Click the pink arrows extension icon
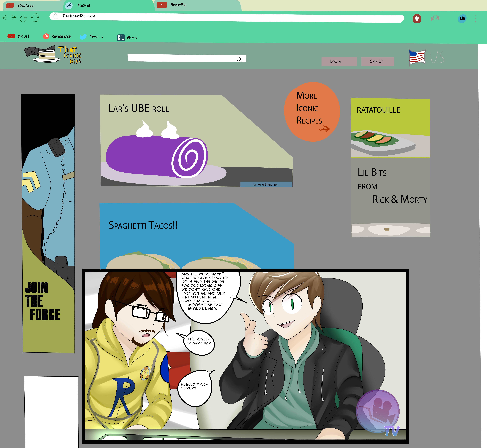The image size is (487, 448). [x=435, y=18]
